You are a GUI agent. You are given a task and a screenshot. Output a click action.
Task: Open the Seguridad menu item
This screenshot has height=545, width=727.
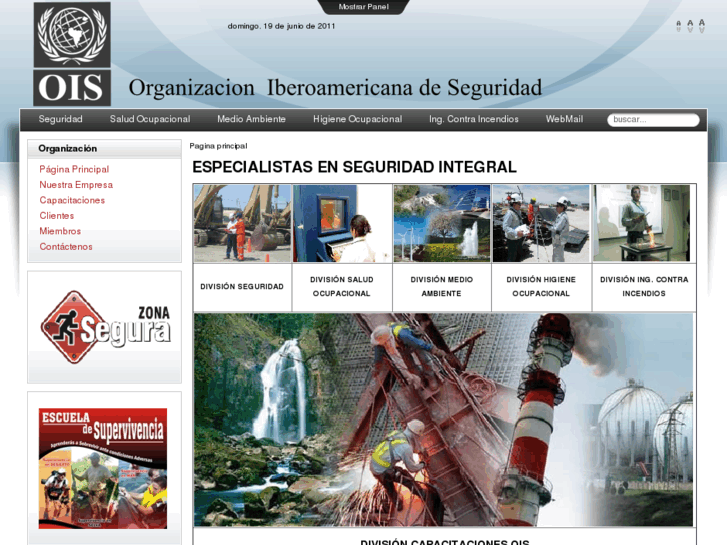(60, 119)
